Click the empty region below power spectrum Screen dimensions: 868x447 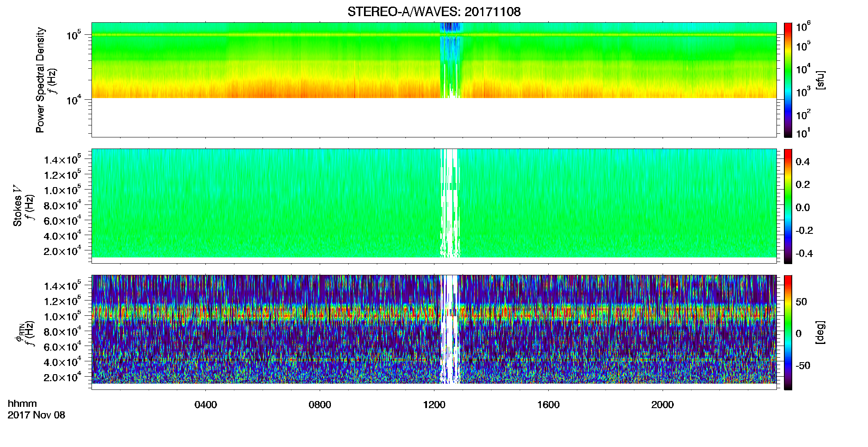pos(434,117)
